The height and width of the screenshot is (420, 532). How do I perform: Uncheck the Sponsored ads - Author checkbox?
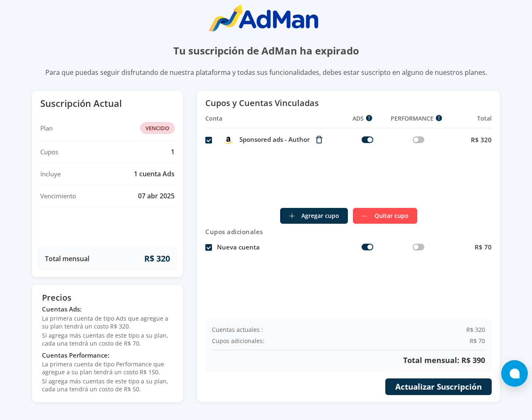pyautogui.click(x=209, y=140)
